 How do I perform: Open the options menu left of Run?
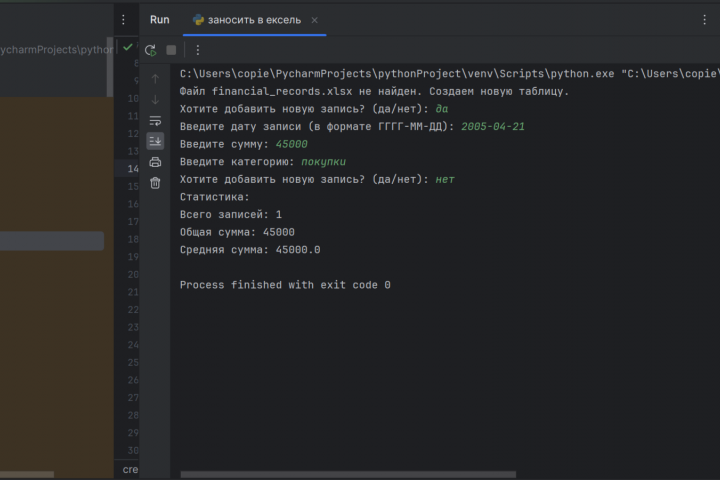coord(124,20)
